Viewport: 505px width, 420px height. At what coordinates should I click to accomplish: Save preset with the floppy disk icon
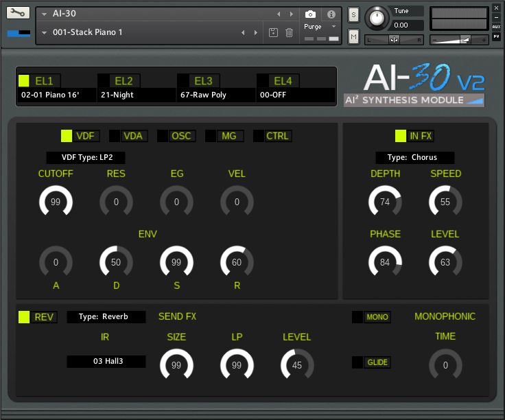[274, 32]
